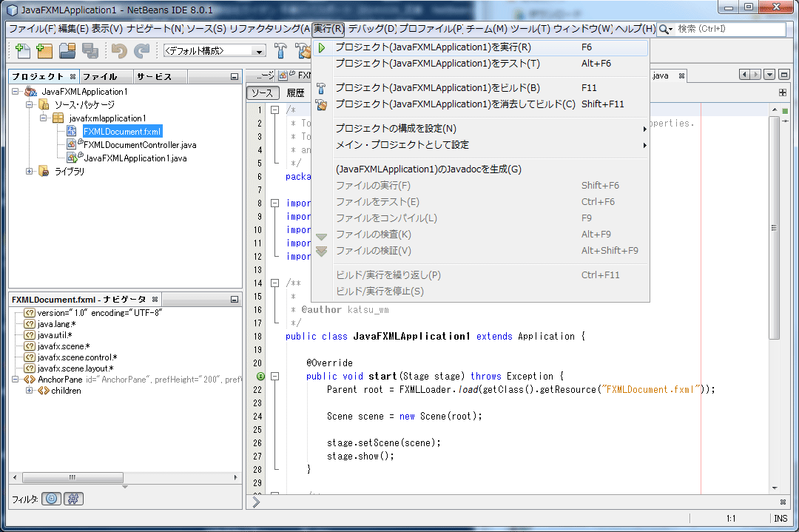Select Javadocを生成(G) menu item
The height and width of the screenshot is (532, 799).
click(x=480, y=169)
